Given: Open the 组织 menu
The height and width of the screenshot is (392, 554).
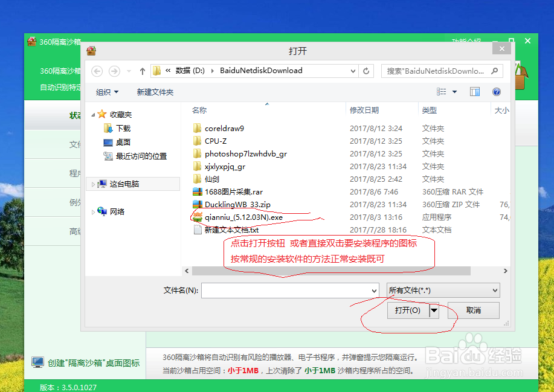Looking at the screenshot, I should click(x=105, y=91).
